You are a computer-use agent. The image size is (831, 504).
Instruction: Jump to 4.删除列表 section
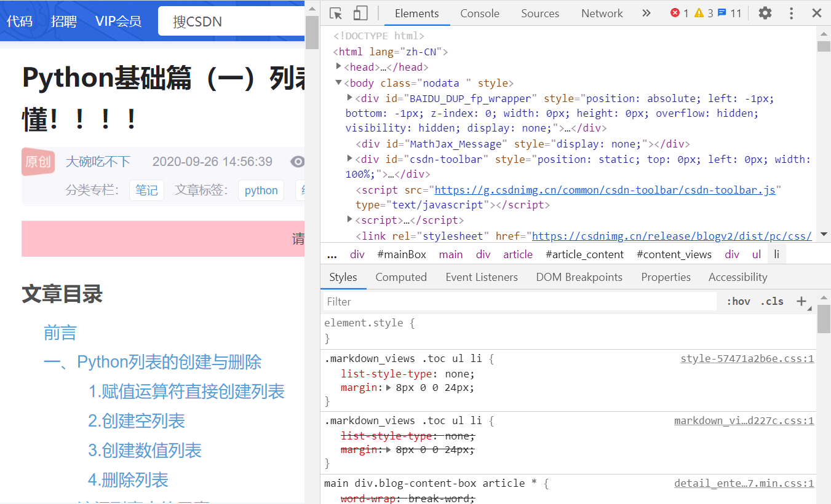128,480
